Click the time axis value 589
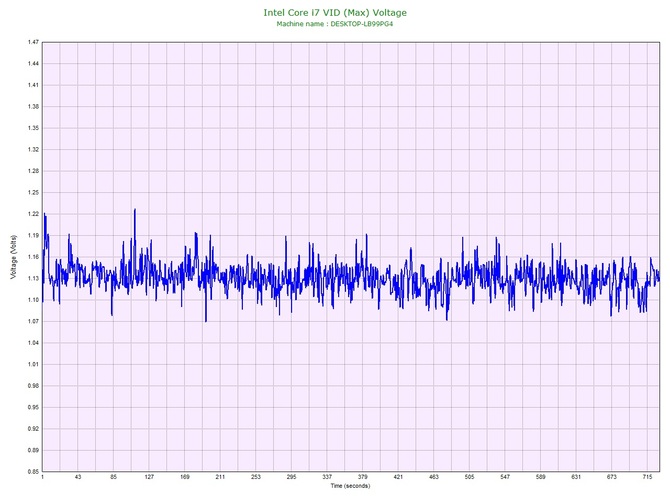 pyautogui.click(x=541, y=477)
